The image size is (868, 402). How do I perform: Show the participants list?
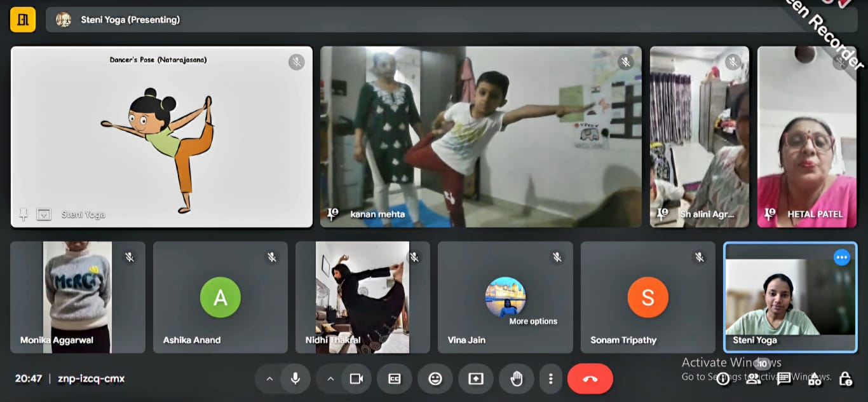coord(754,378)
